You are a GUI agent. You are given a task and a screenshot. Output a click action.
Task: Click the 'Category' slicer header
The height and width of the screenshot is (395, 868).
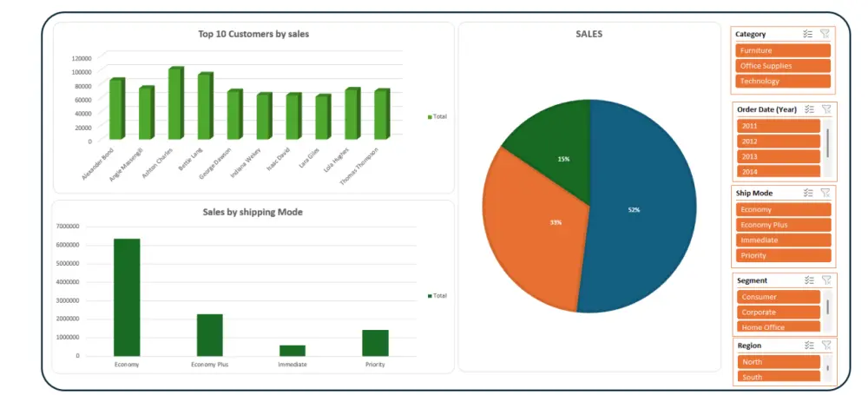[750, 34]
